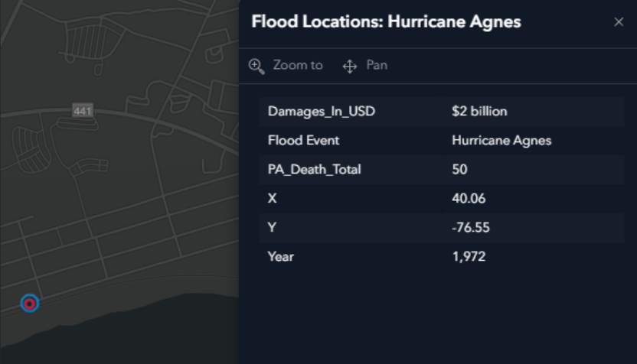This screenshot has width=637, height=364.
Task: Select the 'Flood Event' field name
Action: 303,141
